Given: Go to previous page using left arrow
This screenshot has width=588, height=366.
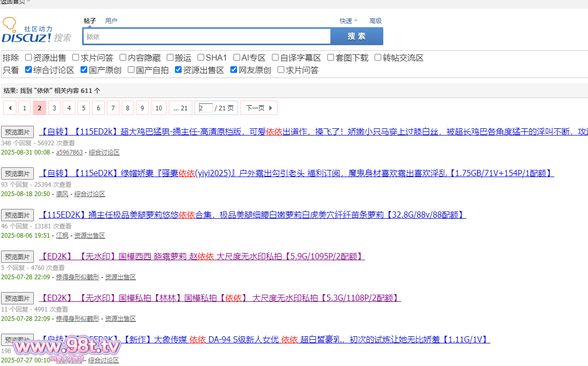Looking at the screenshot, I should 10,108.
